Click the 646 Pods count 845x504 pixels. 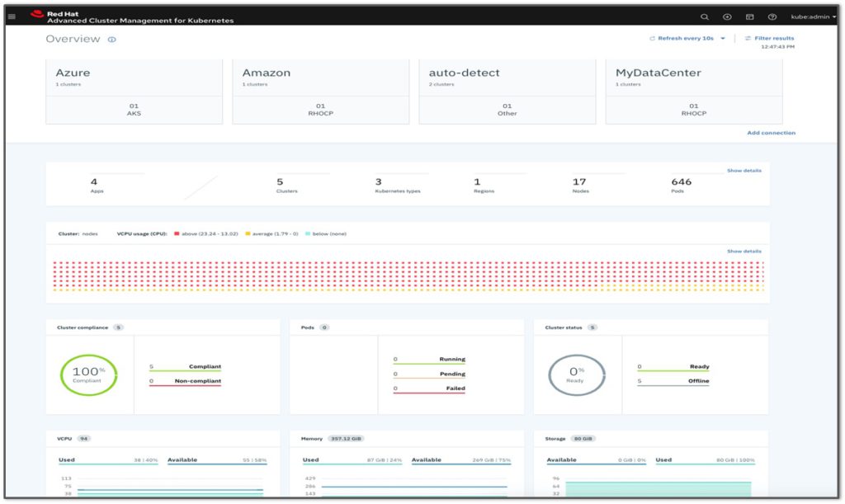[681, 186]
